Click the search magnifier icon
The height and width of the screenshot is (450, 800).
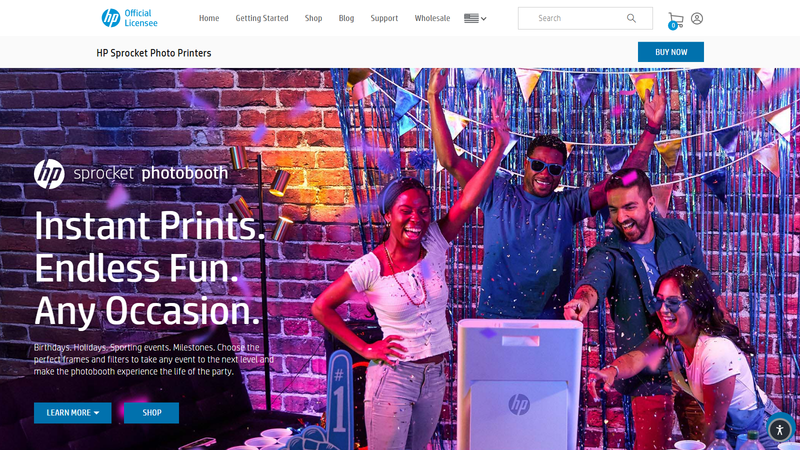tap(631, 18)
